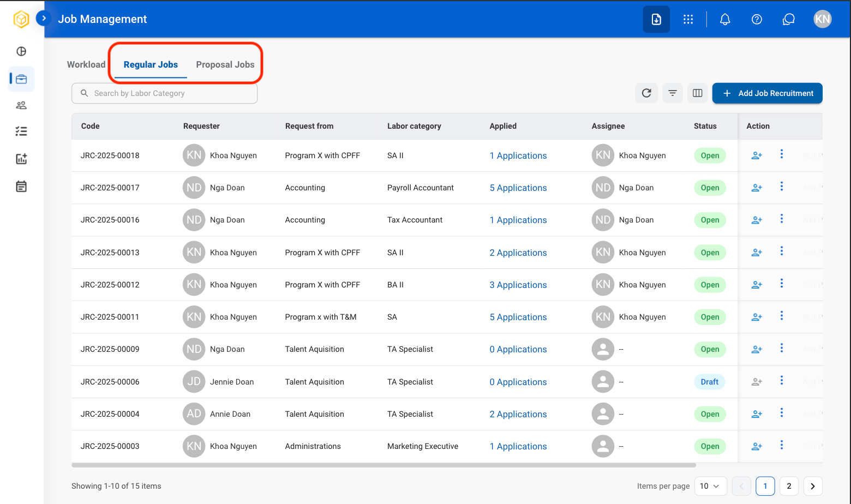The width and height of the screenshot is (851, 504).
Task: Click the help question mark icon
Action: coord(757,19)
